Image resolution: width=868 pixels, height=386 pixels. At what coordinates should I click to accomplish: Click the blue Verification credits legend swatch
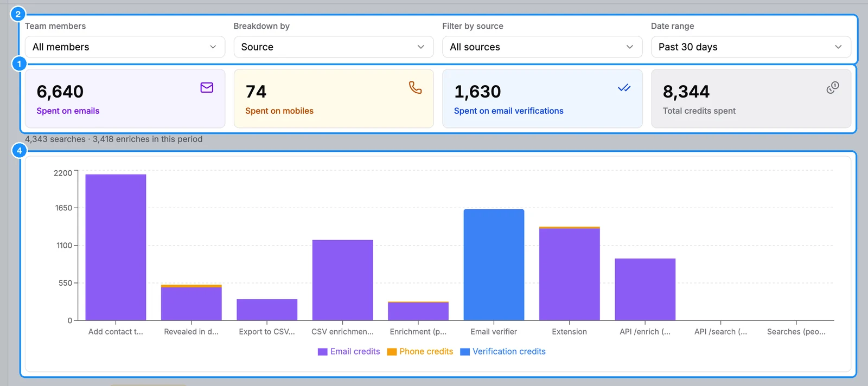[x=465, y=352]
